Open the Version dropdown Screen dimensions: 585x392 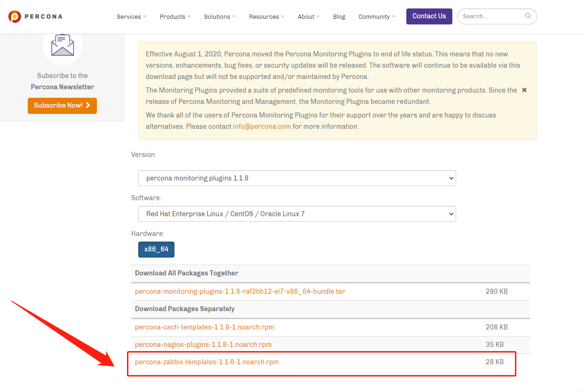pos(297,178)
